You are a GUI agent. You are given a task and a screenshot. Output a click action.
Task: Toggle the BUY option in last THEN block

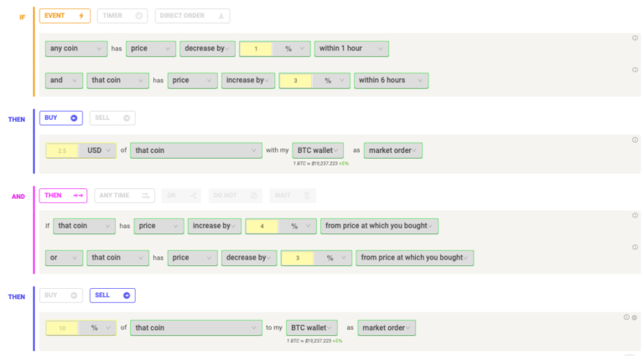(60, 296)
